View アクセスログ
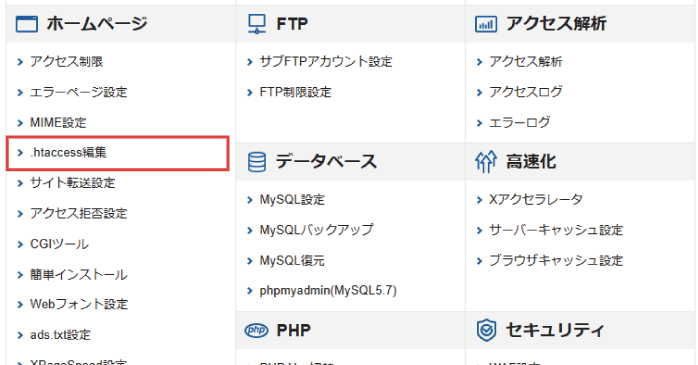The height and width of the screenshot is (365, 698). (x=526, y=92)
